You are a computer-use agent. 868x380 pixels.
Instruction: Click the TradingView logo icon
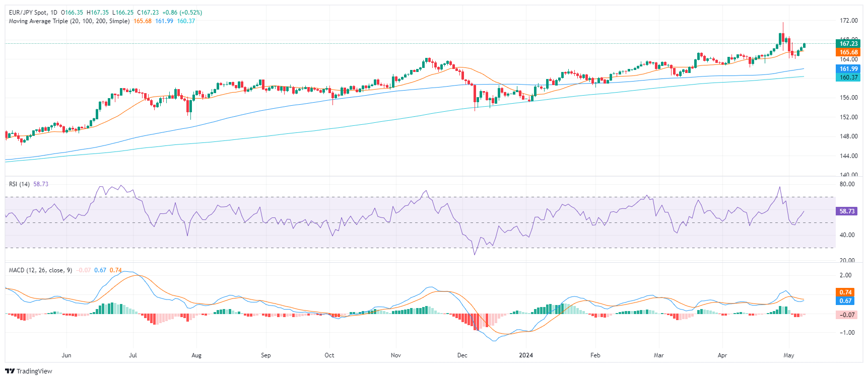pyautogui.click(x=10, y=371)
